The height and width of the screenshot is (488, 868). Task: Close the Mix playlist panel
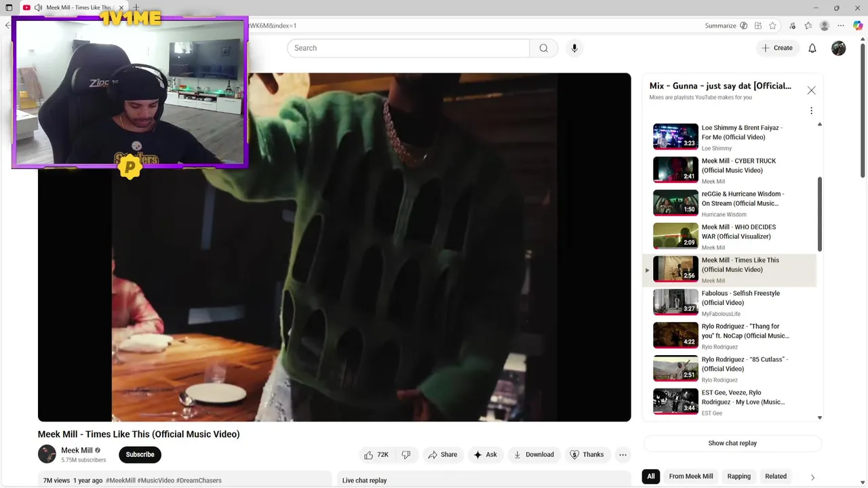click(x=811, y=90)
